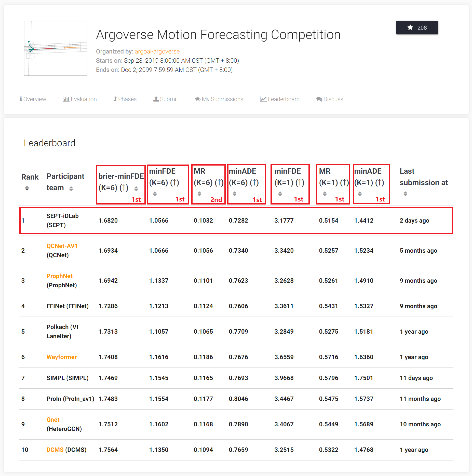Sort by minFDE (K=1) arrows
The image size is (472, 476).
click(280, 194)
